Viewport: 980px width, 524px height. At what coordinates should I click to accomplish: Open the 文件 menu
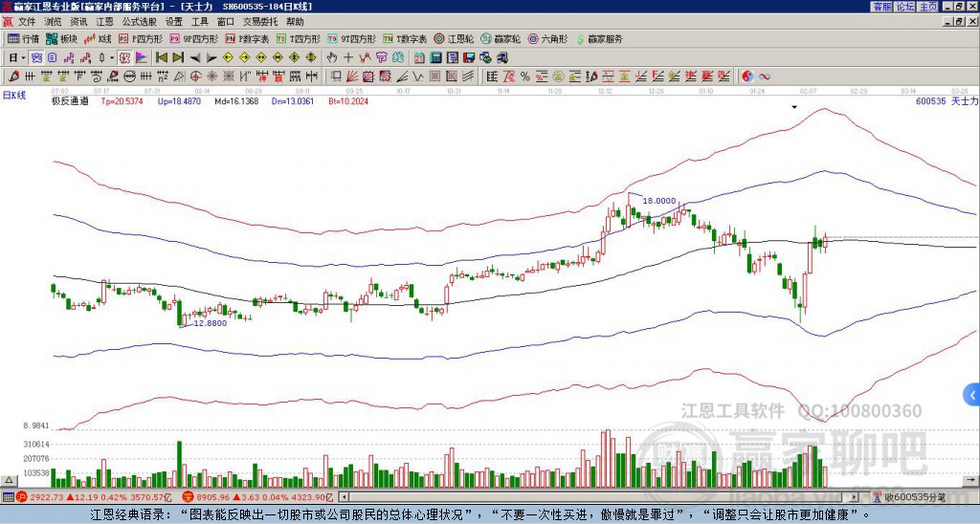[x=26, y=22]
